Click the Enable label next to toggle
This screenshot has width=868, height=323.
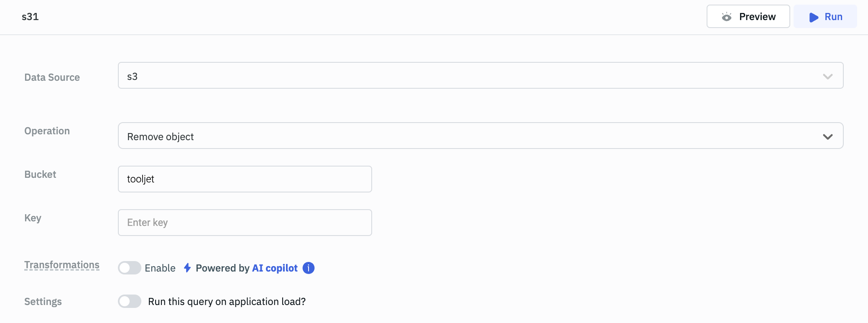tap(160, 268)
